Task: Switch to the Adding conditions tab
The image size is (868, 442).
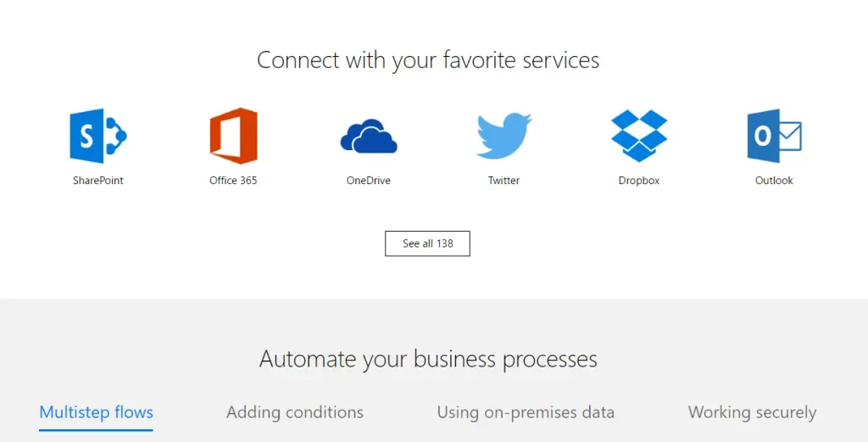Action: (295, 412)
